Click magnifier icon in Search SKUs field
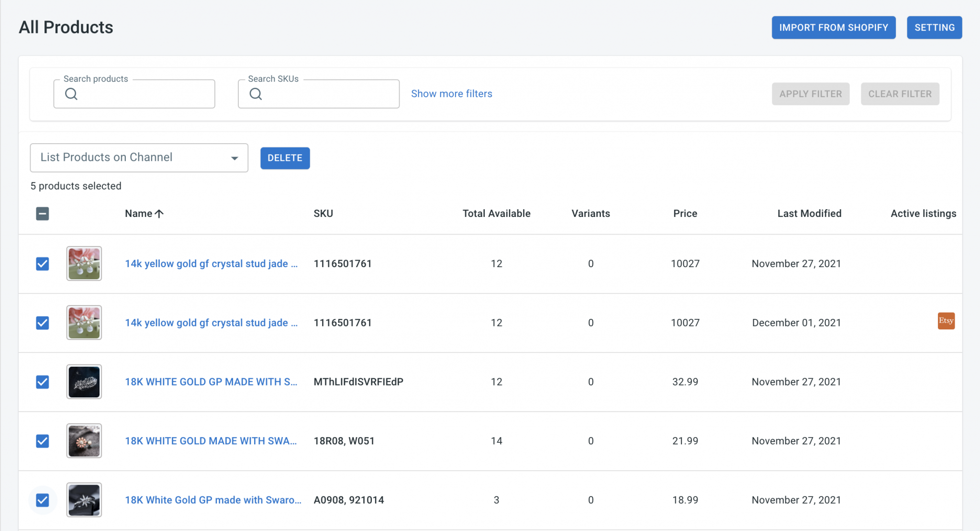The height and width of the screenshot is (531, 980). coord(256,94)
